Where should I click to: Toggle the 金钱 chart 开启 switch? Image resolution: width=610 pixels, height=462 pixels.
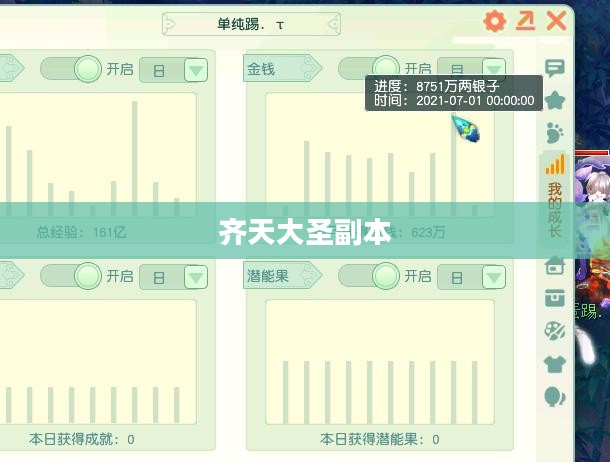tap(369, 68)
